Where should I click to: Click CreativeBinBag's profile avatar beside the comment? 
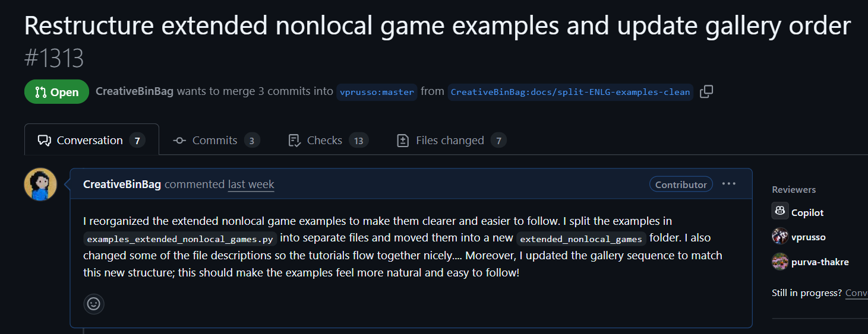[x=40, y=184]
